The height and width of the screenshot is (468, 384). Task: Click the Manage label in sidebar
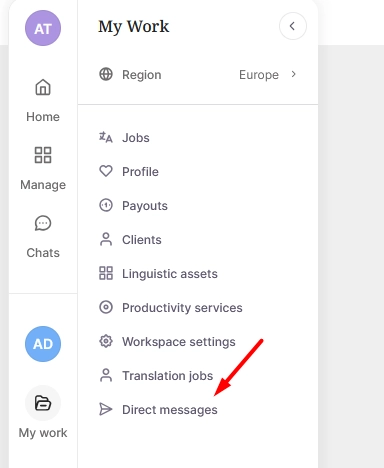click(43, 185)
